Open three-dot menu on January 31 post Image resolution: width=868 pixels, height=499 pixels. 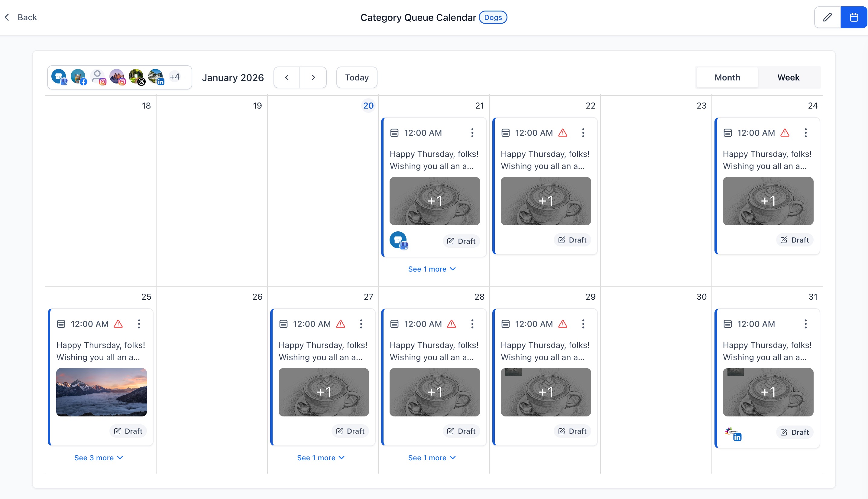click(805, 324)
